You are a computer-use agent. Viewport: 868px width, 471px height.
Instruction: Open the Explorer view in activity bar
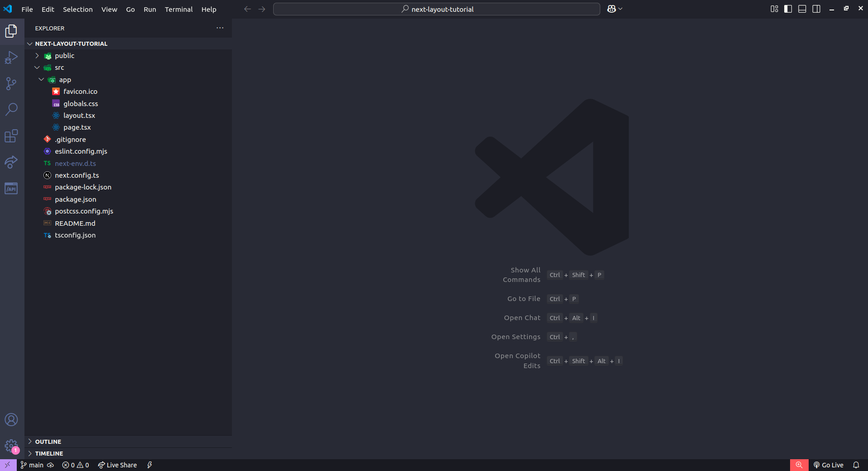pos(11,31)
